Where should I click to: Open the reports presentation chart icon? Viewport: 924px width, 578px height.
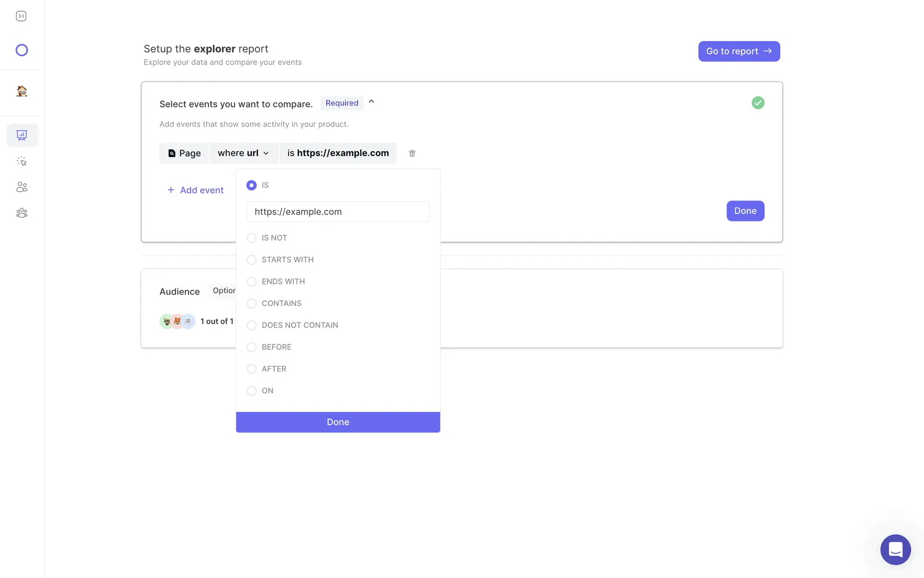click(22, 135)
